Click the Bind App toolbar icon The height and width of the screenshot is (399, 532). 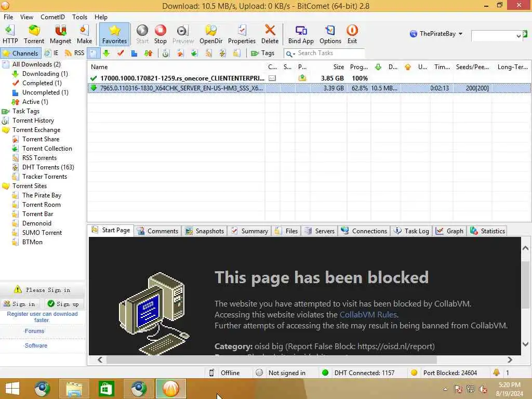301,34
